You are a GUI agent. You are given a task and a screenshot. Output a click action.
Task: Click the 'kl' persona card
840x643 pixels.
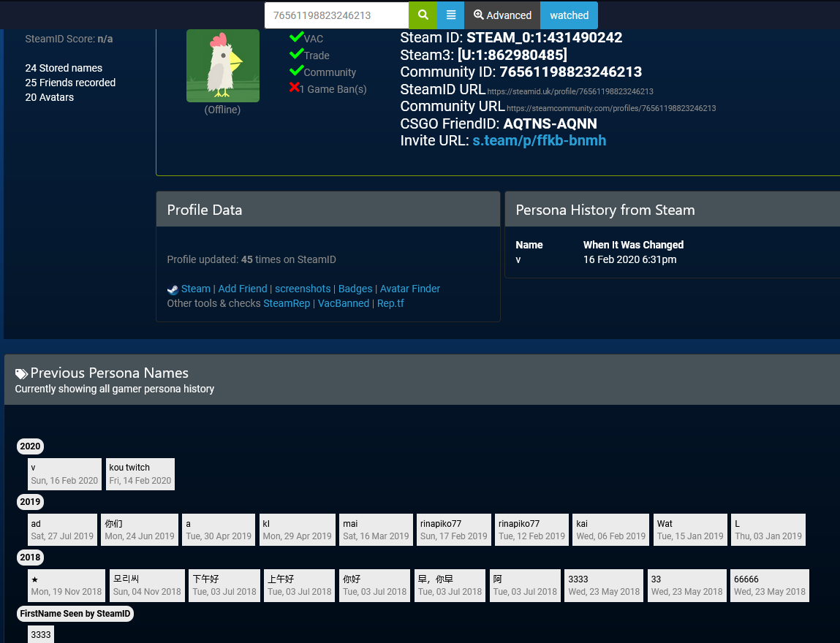(298, 530)
